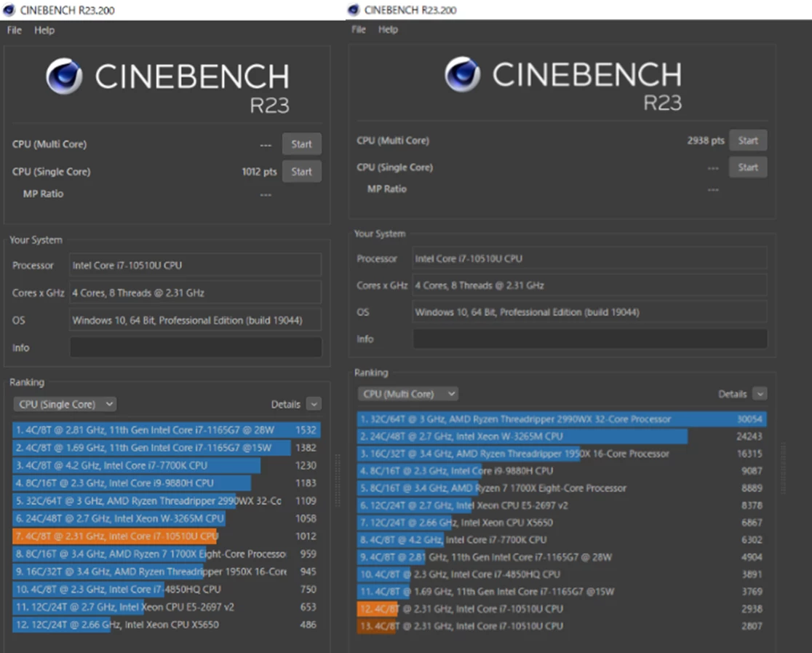This screenshot has height=653, width=812.
Task: Select i7-10510U row scoring 2807
Action: point(562,626)
